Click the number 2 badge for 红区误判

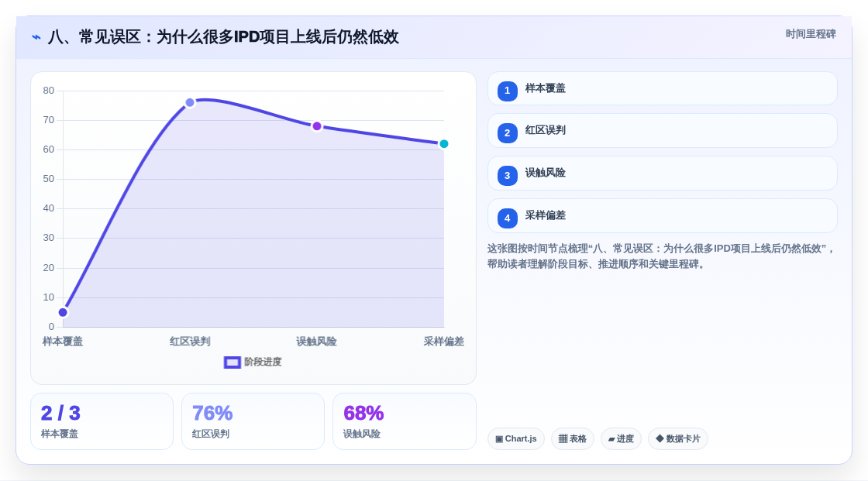point(507,133)
